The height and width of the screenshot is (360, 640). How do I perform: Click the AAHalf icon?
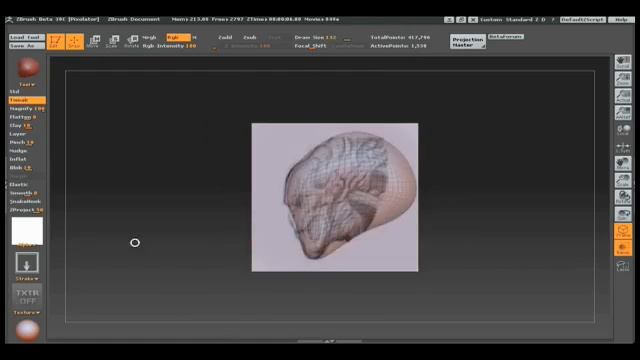pyautogui.click(x=623, y=113)
